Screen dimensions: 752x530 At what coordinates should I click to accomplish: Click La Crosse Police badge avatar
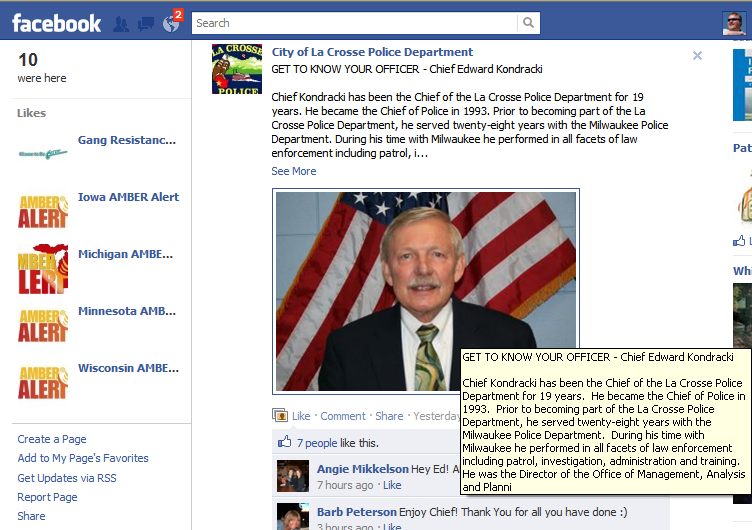237,69
